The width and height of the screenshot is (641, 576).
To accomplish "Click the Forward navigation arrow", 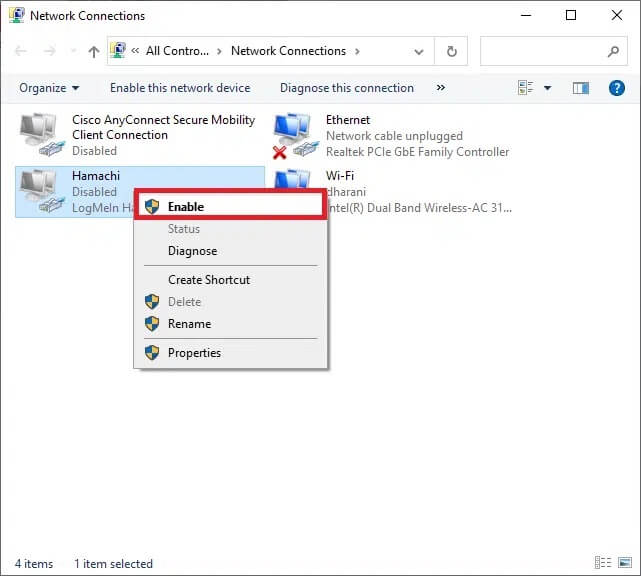I will (x=49, y=51).
